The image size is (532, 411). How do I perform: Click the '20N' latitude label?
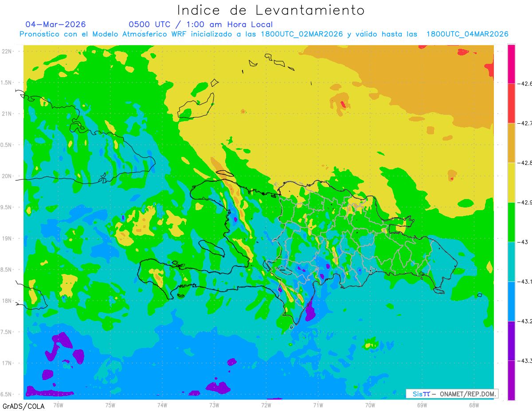click(7, 176)
